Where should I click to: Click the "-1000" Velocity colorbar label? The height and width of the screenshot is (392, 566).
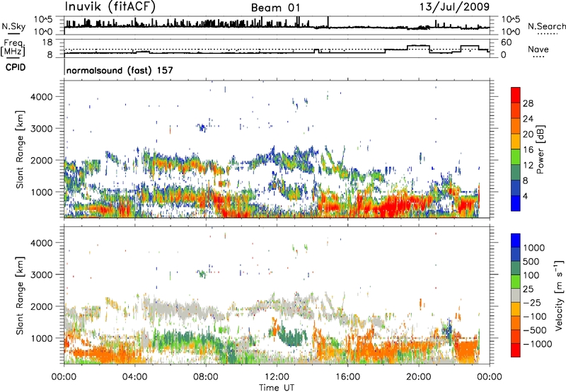coord(537,344)
